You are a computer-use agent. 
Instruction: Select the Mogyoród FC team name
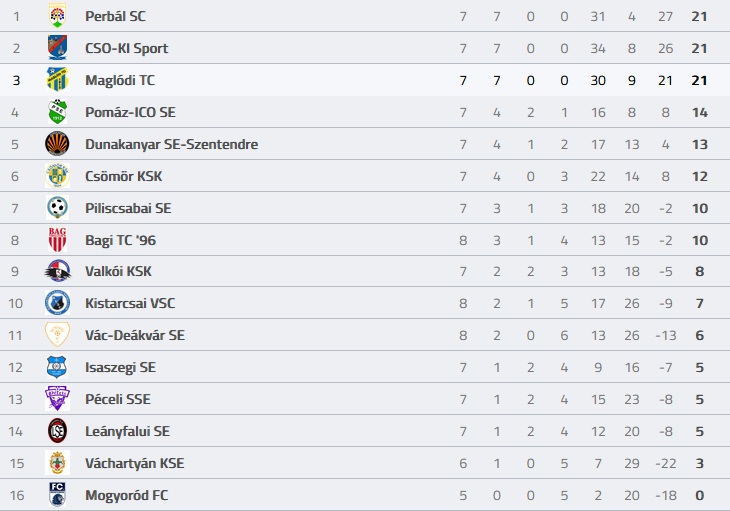coord(127,495)
